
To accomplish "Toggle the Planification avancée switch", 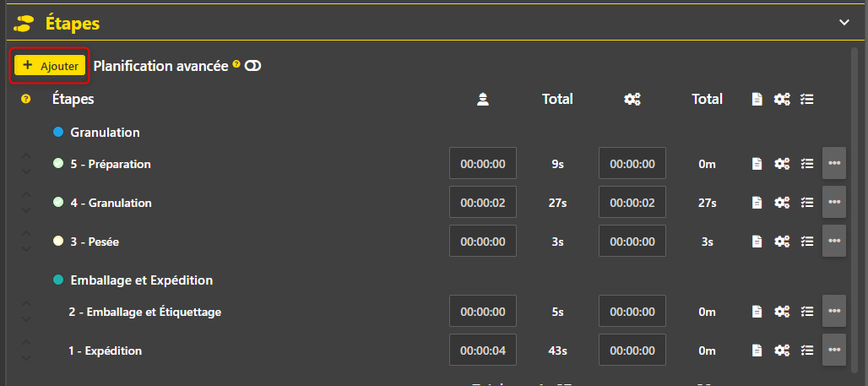I will pos(253,67).
